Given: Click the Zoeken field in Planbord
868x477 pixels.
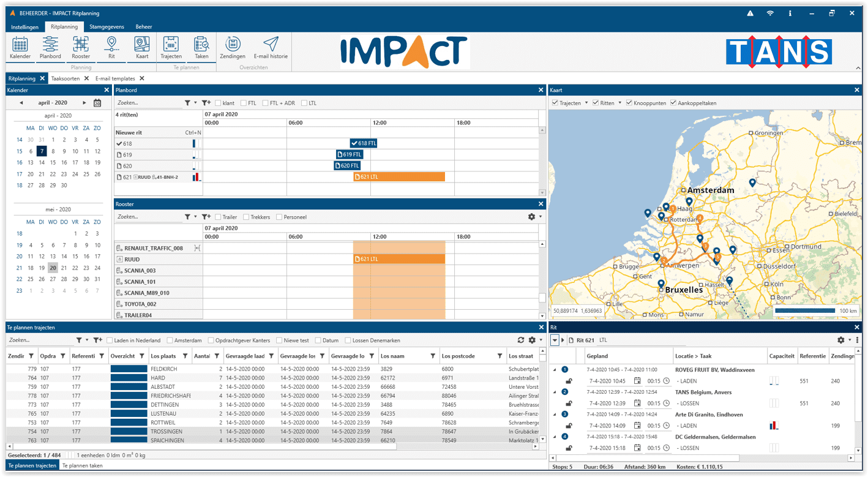Looking at the screenshot, I should [148, 103].
